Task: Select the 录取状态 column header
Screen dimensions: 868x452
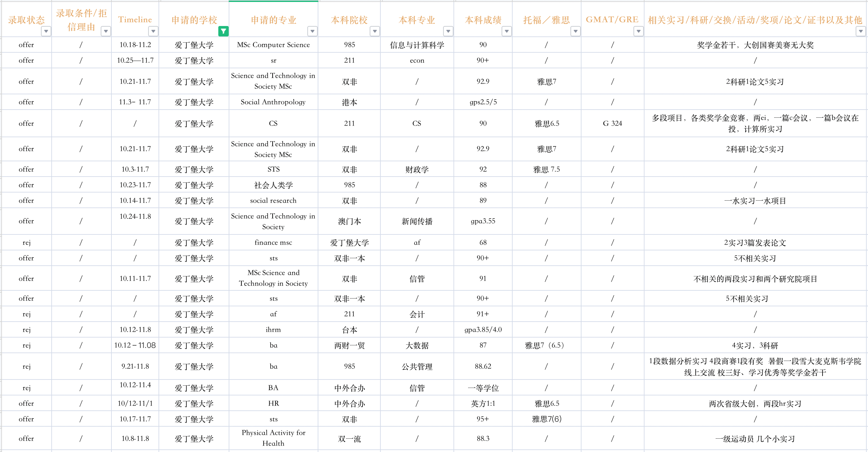Action: click(x=26, y=20)
